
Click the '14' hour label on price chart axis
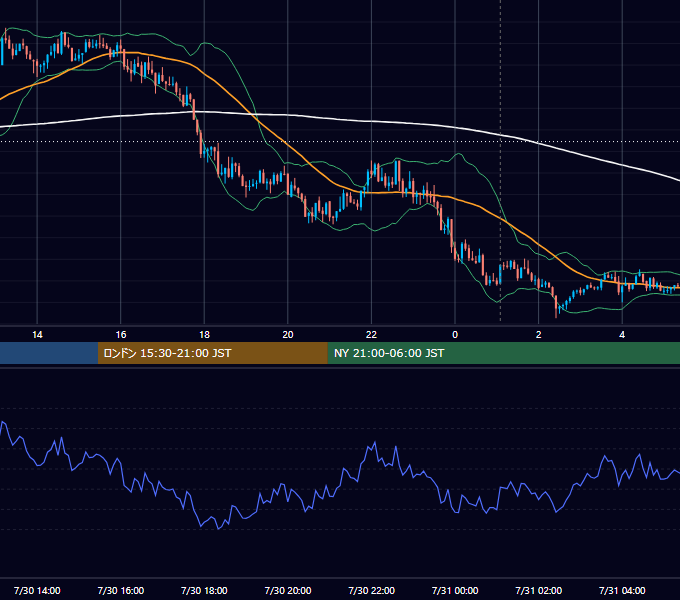pos(37,335)
